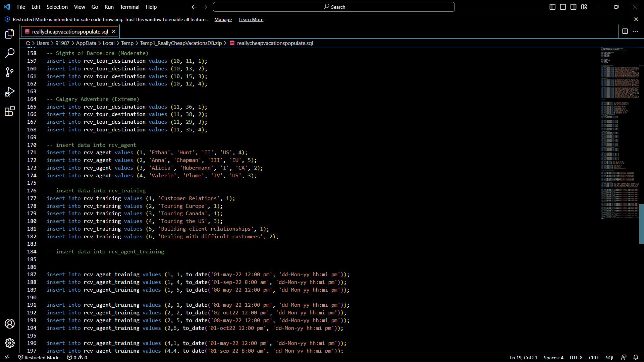Click the notifications bell in status bar

coord(636,357)
